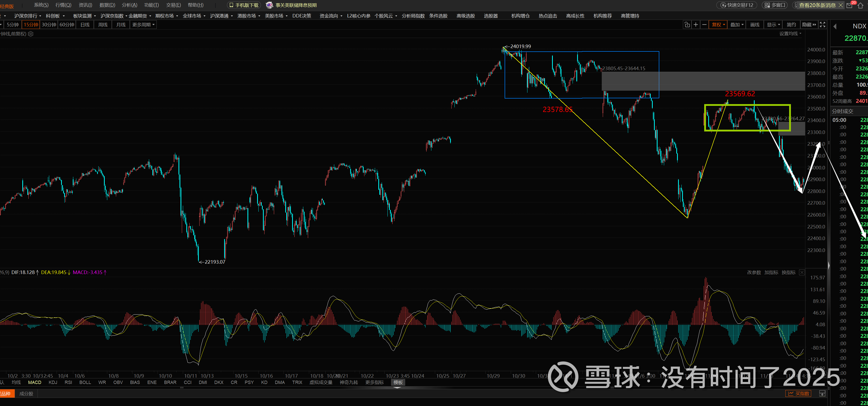Open 更多周期 period dropdown
This screenshot has width=868, height=406.
(x=143, y=25)
